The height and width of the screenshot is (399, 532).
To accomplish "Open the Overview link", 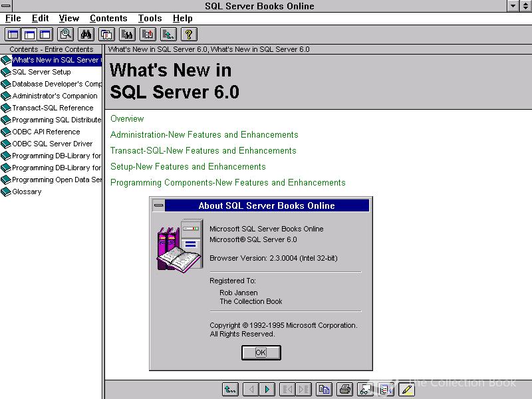I will point(127,119).
